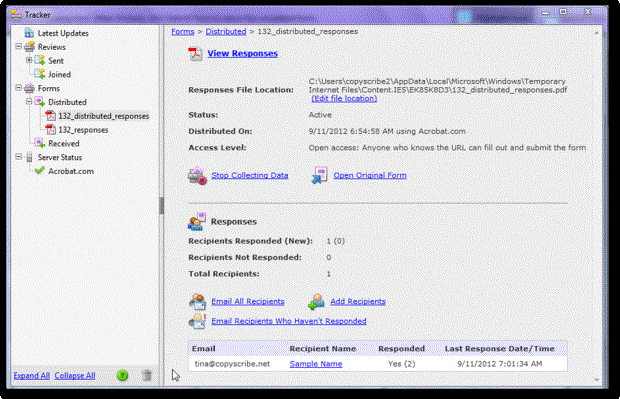Go to Forms in the breadcrumb
The height and width of the screenshot is (399, 620).
pos(183,32)
